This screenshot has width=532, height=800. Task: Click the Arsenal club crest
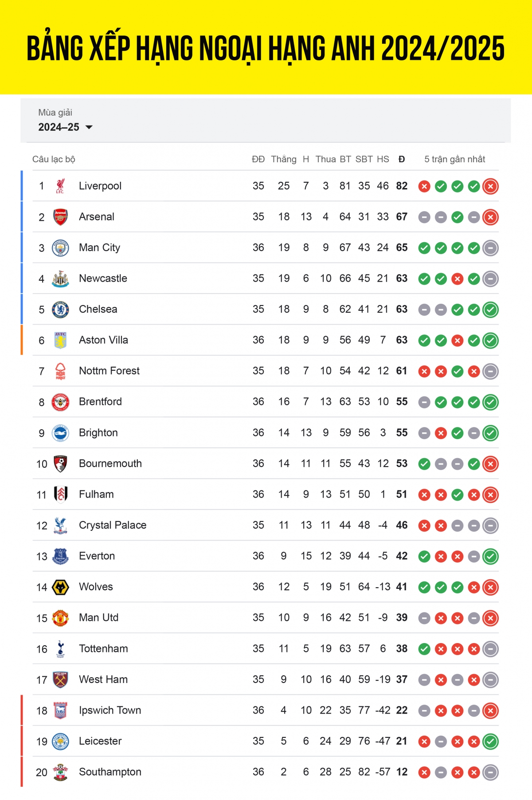(60, 217)
